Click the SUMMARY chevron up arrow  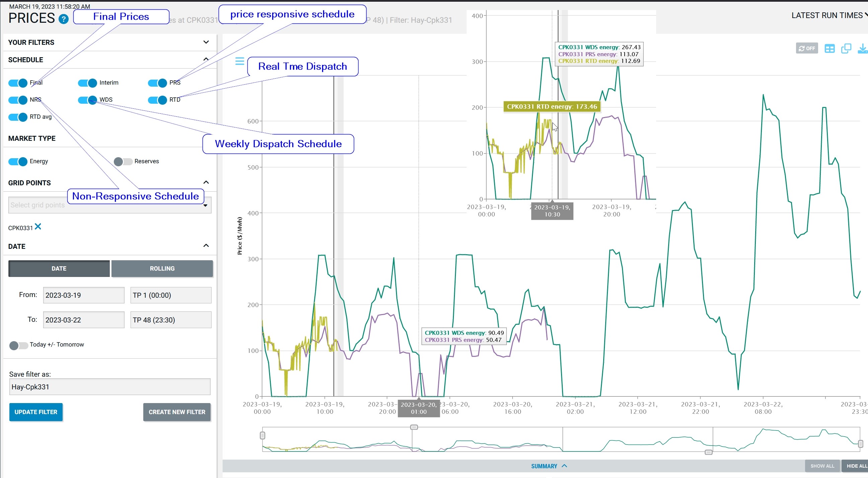(564, 466)
